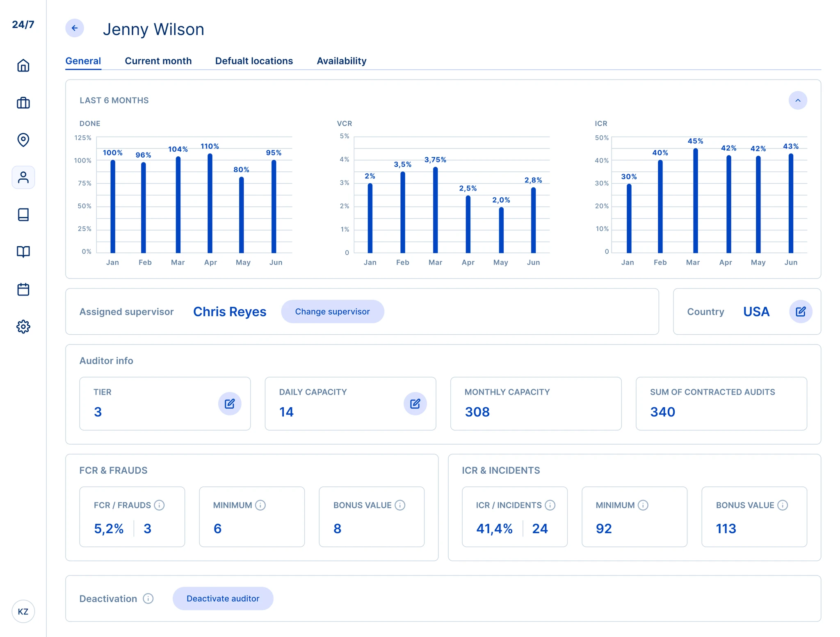
Task: Open the KZ user avatar
Action: [23, 611]
